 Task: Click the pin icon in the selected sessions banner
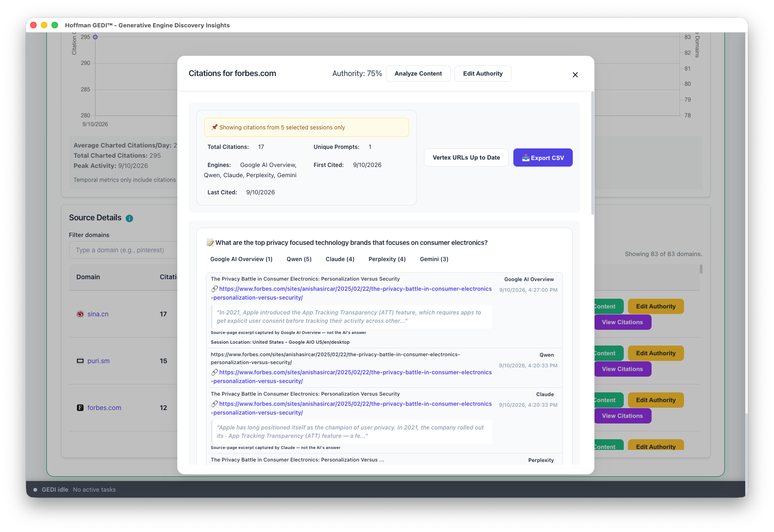[214, 128]
